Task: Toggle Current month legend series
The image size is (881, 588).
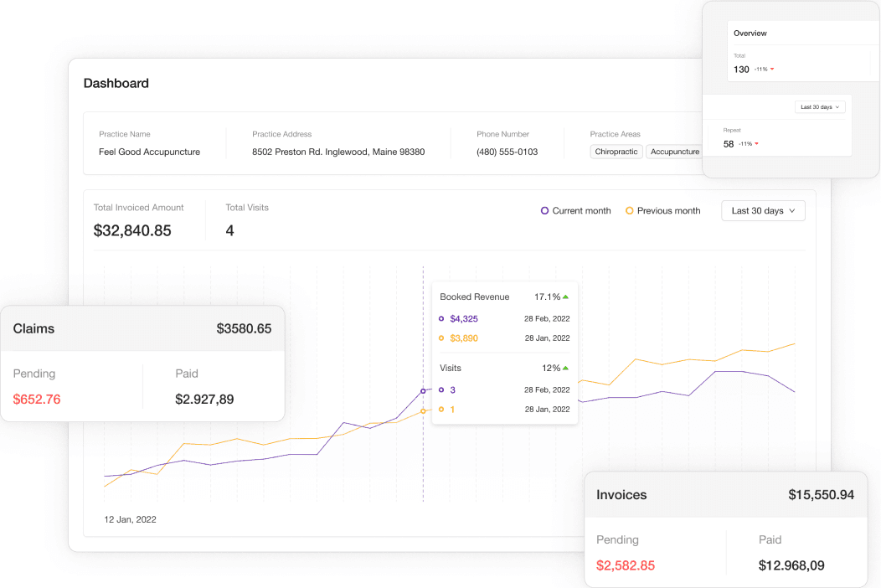Action: [x=576, y=211]
